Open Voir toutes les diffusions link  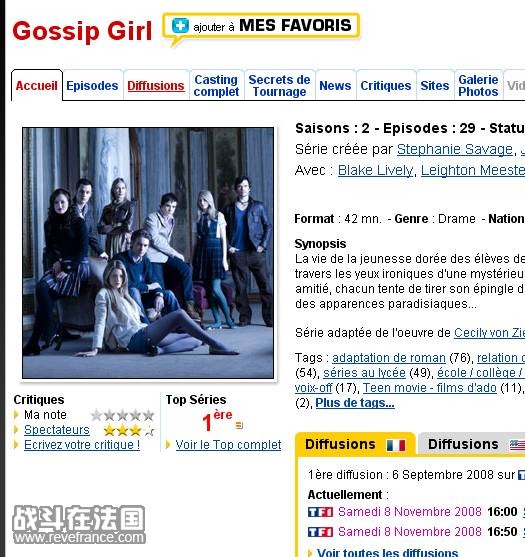coord(387,552)
